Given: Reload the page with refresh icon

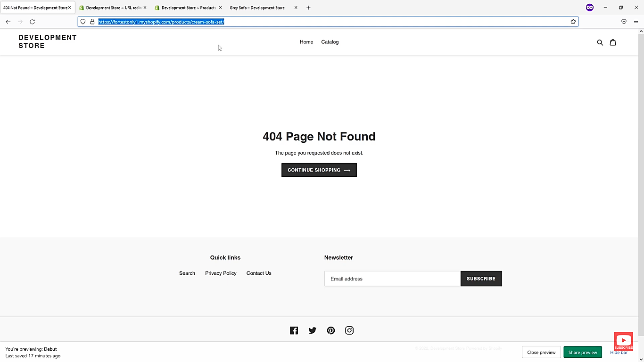Looking at the screenshot, I should pyautogui.click(x=33, y=22).
